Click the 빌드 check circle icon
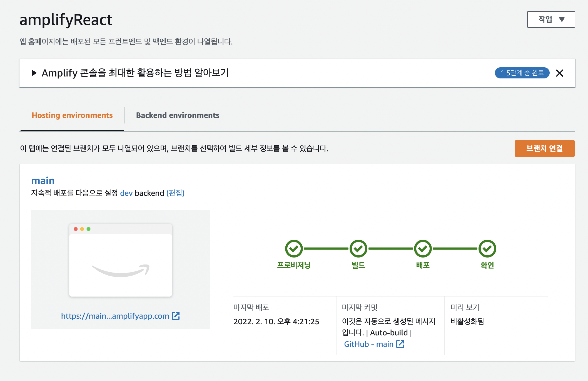The width and height of the screenshot is (588, 381). [x=358, y=249]
